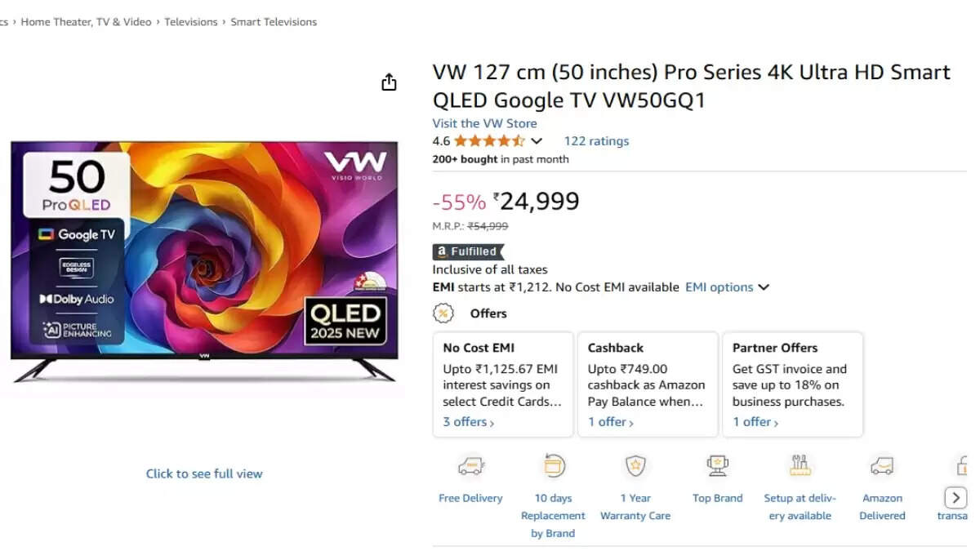
Task: Click the 1 Year Warranty Care shield icon
Action: (x=635, y=466)
